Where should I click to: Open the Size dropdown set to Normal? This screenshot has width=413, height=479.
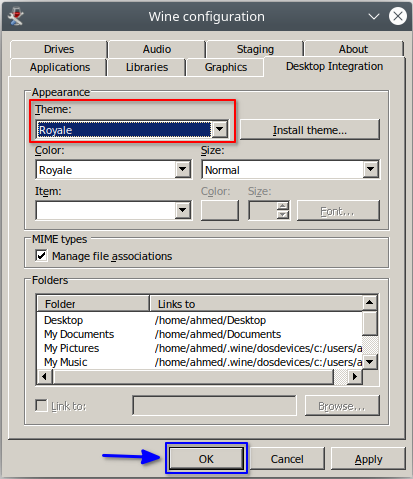pyautogui.click(x=290, y=170)
